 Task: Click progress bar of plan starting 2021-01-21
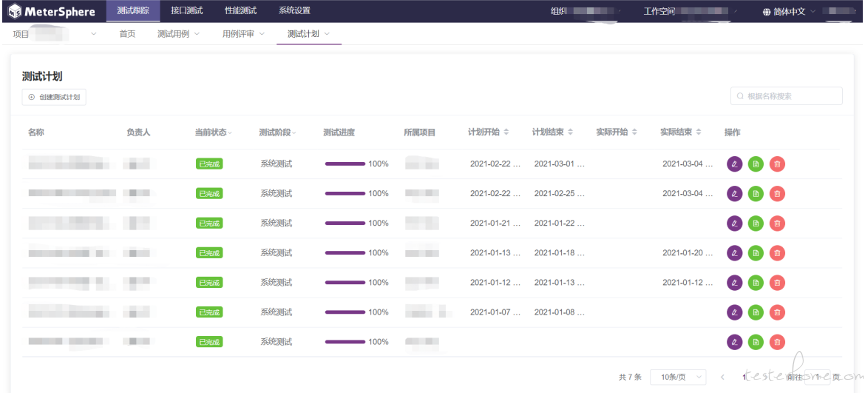tap(345, 224)
